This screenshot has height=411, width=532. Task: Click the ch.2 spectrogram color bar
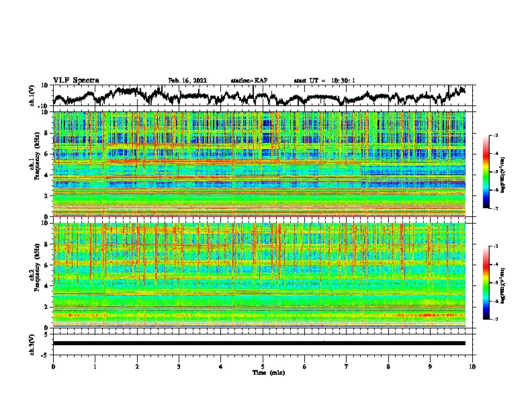pyautogui.click(x=486, y=283)
